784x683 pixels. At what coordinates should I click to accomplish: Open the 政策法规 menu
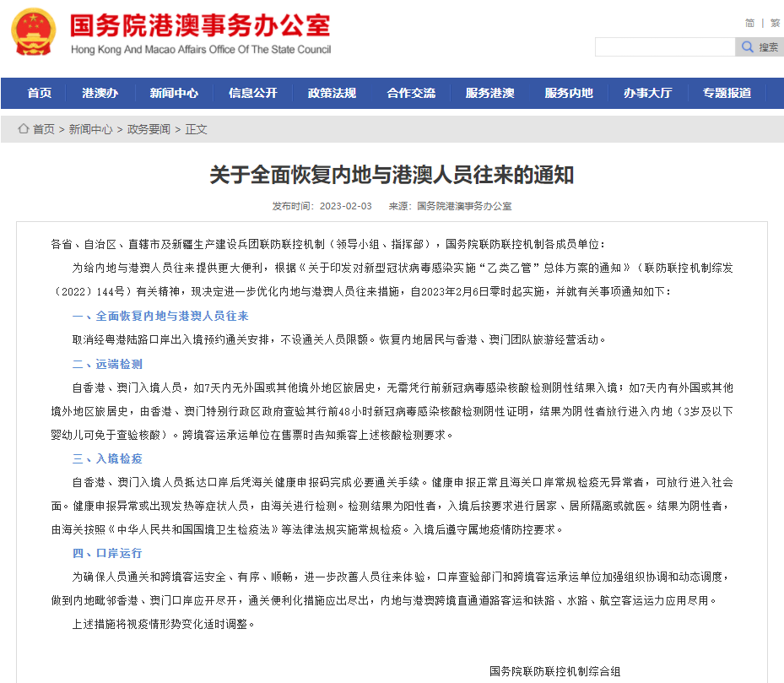point(332,93)
